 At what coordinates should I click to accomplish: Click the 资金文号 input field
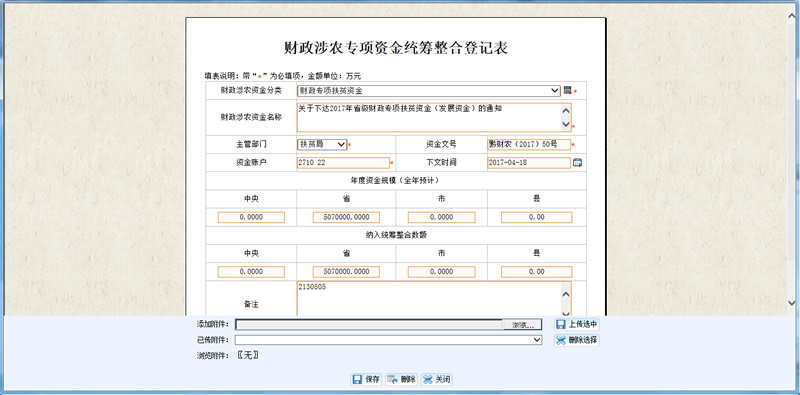coord(529,144)
